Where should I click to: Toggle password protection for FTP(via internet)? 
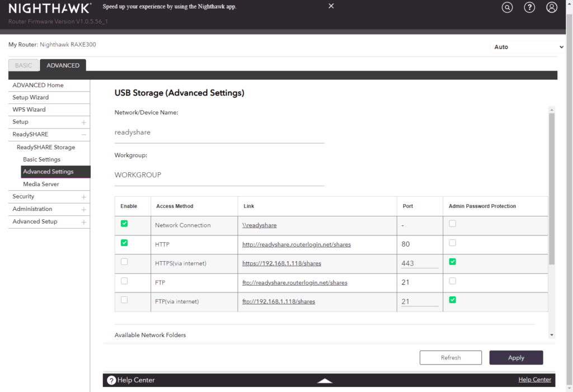453,300
